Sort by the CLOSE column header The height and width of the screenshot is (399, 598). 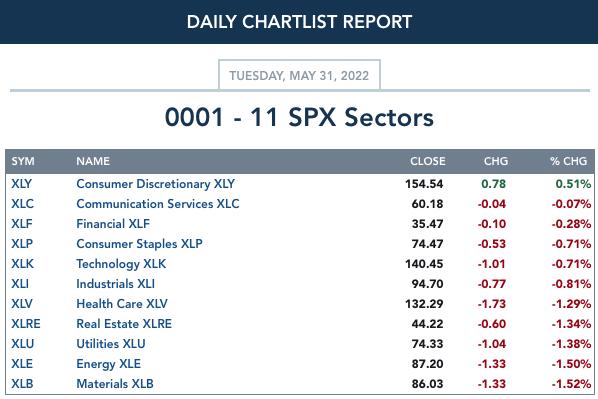coord(428,161)
